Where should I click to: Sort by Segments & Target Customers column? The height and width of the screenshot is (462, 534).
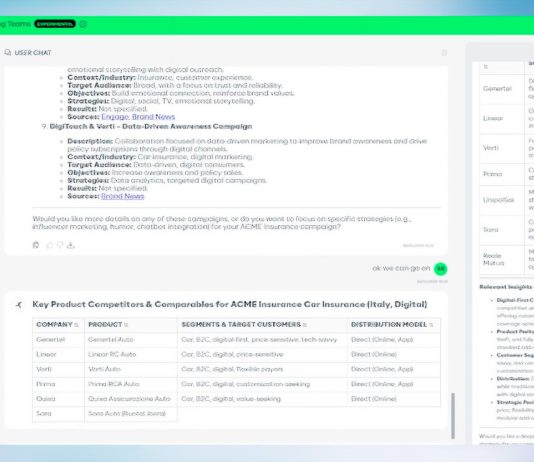pyautogui.click(x=305, y=325)
